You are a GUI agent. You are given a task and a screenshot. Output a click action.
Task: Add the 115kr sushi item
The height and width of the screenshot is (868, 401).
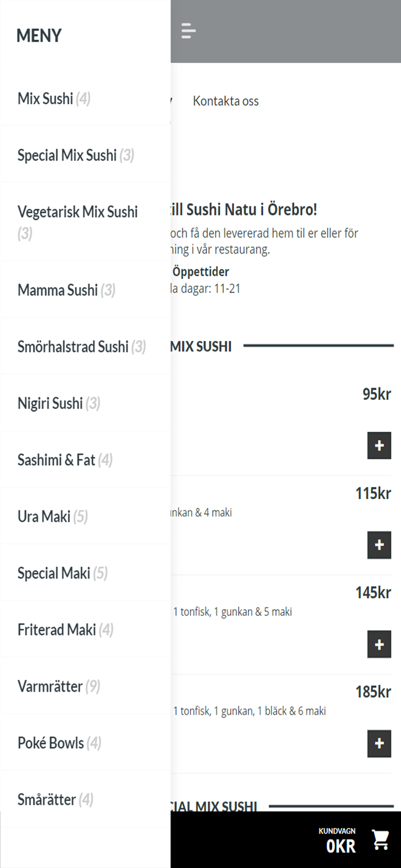pos(379,545)
